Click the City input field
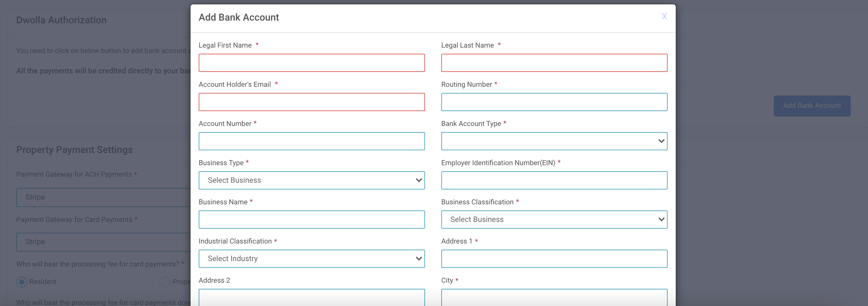Screen dimensions: 868x306 coord(554,297)
